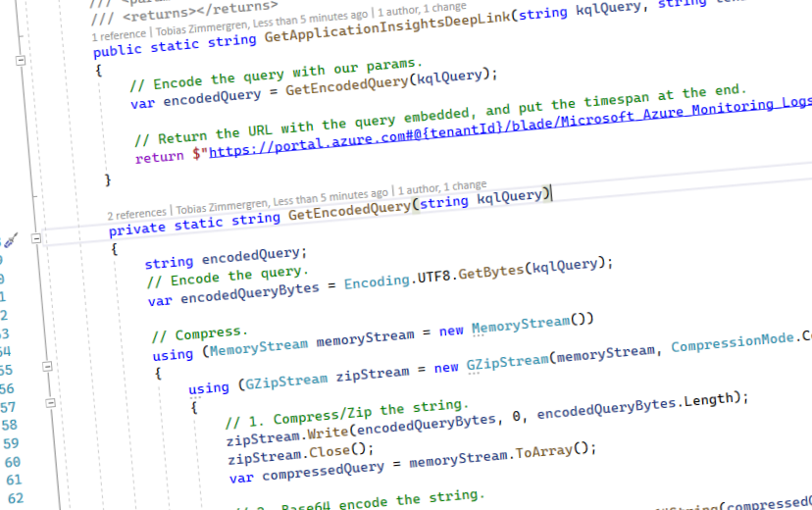Collapse the GetApplicationInsightsDeepLink method
This screenshot has width=812, height=510.
coord(21,61)
